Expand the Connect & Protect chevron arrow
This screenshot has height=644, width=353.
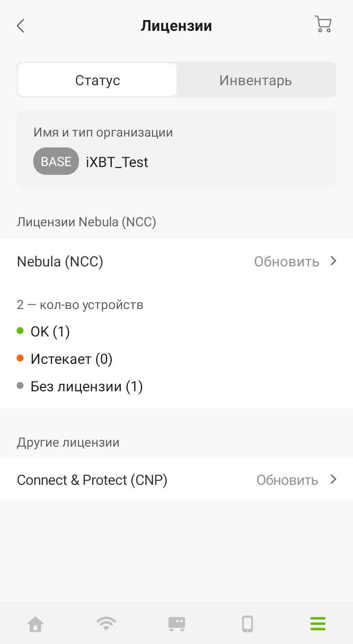click(333, 479)
